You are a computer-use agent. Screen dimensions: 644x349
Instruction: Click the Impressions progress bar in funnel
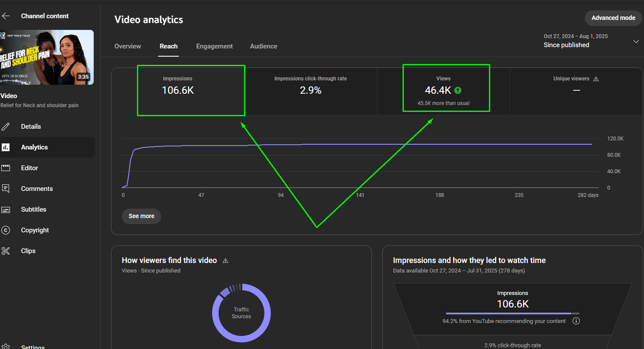(513, 313)
